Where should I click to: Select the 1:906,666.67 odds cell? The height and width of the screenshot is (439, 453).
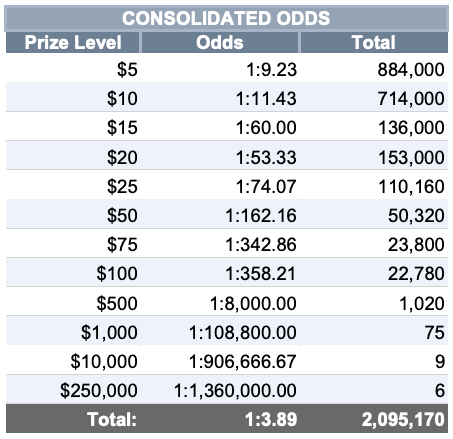click(x=220, y=361)
